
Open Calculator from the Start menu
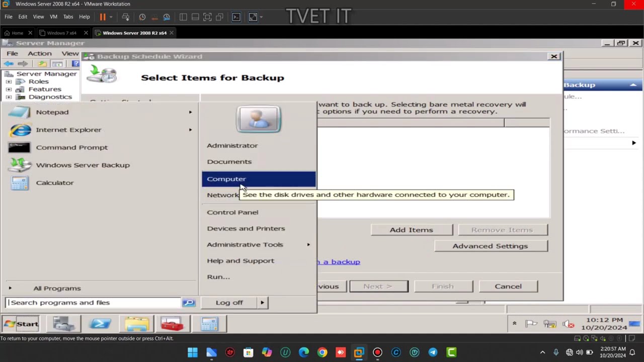pyautogui.click(x=101, y=183)
